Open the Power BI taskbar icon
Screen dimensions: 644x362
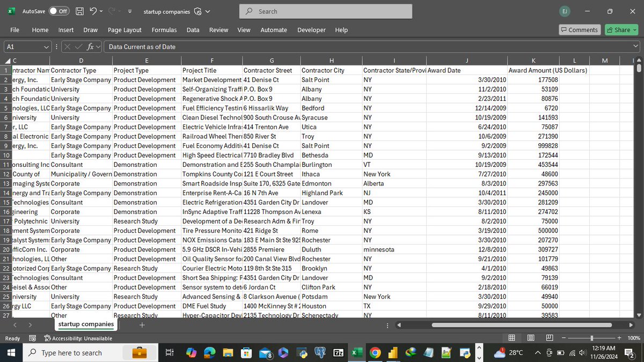point(392,352)
